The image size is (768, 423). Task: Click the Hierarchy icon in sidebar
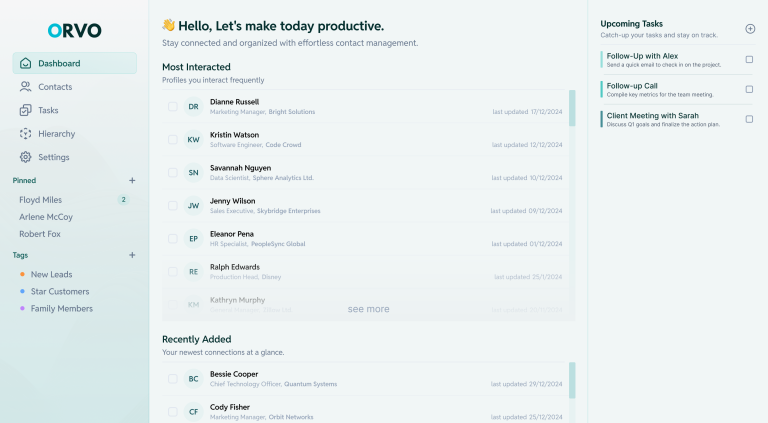tap(25, 134)
